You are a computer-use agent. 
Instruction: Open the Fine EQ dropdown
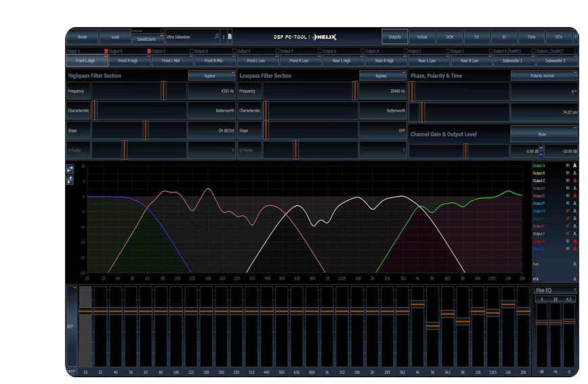555,290
